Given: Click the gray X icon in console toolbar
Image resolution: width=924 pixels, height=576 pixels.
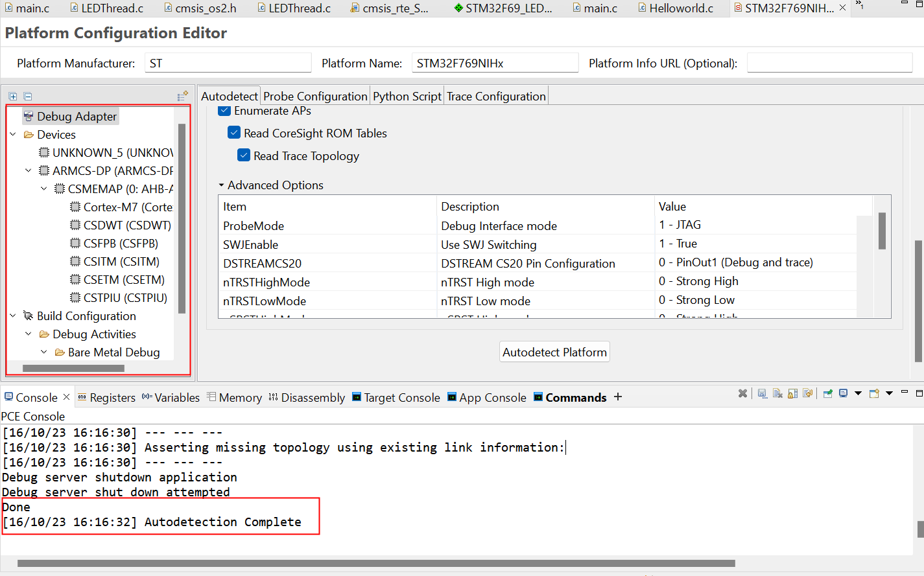Looking at the screenshot, I should coord(743,394).
